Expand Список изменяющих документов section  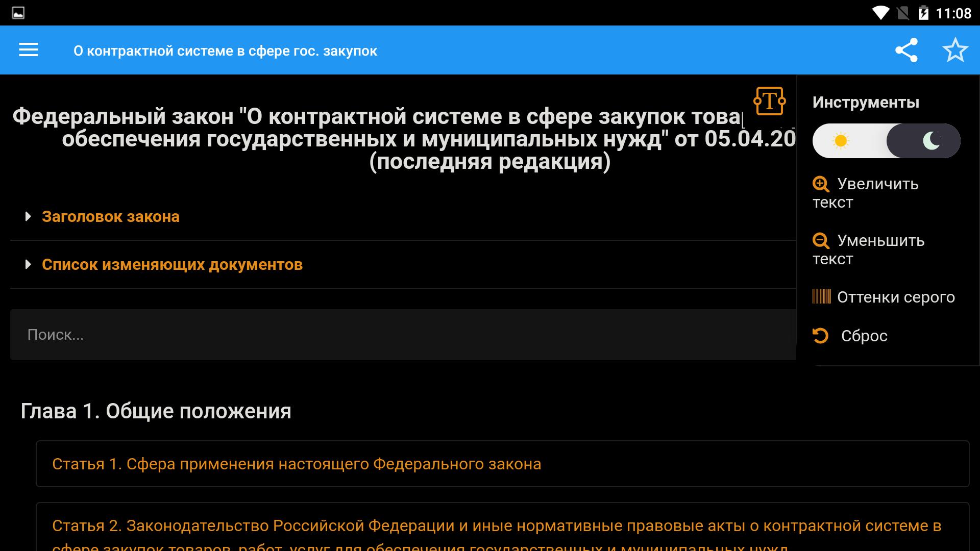(172, 265)
